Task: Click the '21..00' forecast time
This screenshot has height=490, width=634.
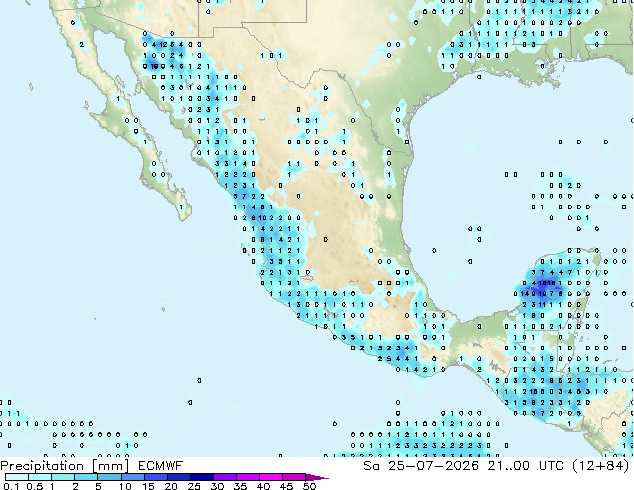Action: coord(509,466)
